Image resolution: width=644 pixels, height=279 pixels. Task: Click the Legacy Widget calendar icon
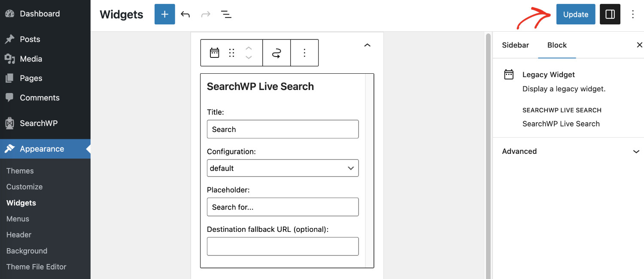point(214,52)
